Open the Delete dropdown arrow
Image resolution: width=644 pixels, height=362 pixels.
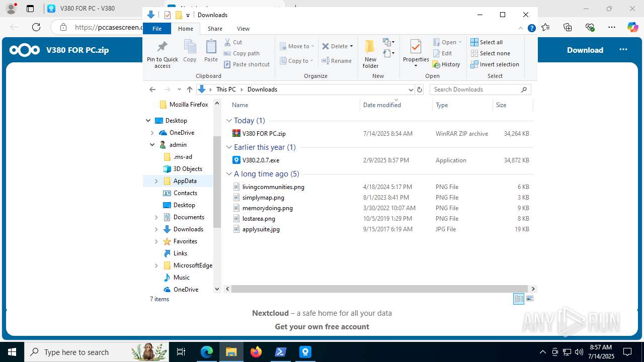click(351, 46)
